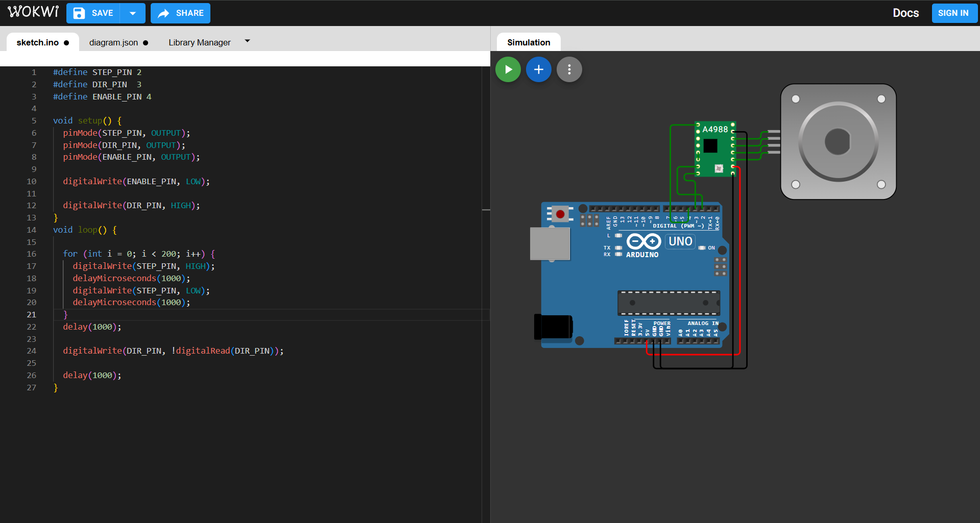Viewport: 980px width, 523px height.
Task: Open the Docs link
Action: coord(905,13)
